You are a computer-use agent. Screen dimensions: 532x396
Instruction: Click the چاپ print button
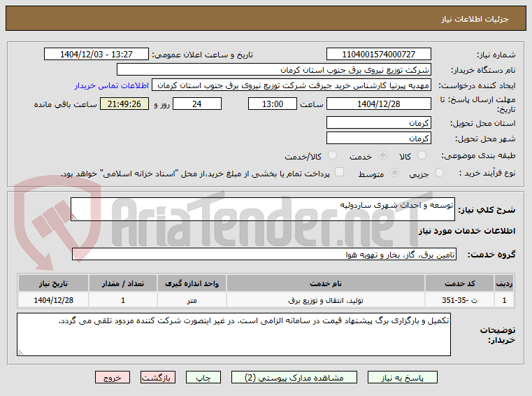[x=203, y=377]
